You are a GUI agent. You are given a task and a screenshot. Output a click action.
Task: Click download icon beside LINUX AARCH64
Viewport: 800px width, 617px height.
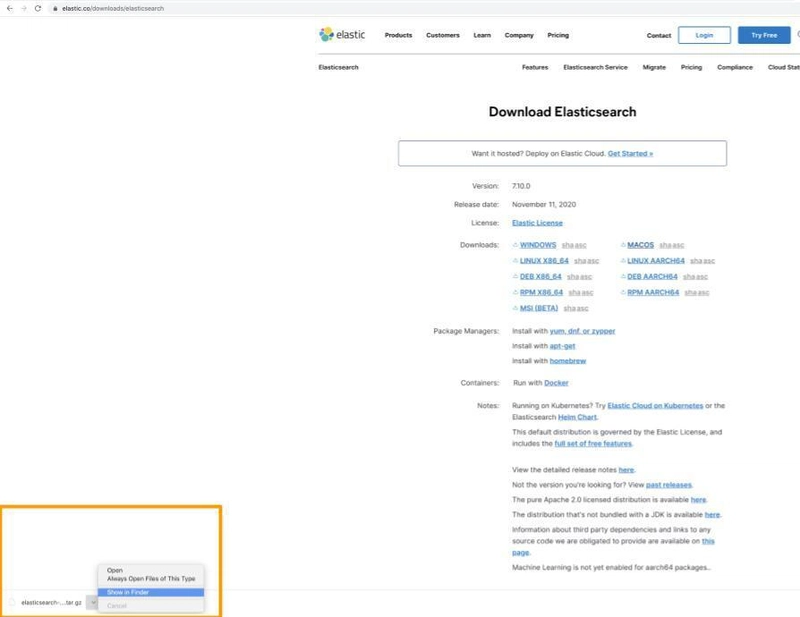[623, 261]
